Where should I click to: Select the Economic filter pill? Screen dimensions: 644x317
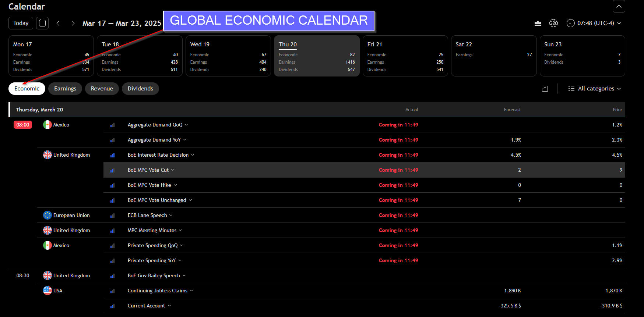[27, 89]
